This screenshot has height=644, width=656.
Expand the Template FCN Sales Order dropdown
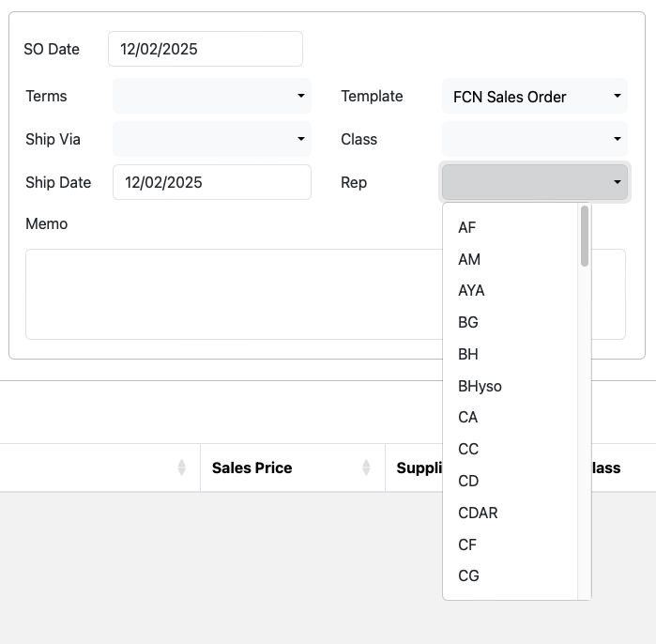click(x=534, y=96)
